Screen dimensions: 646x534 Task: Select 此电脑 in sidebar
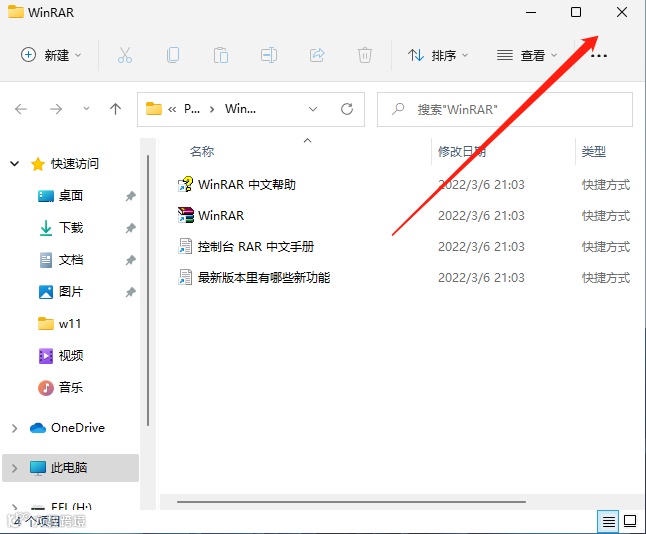tap(69, 468)
